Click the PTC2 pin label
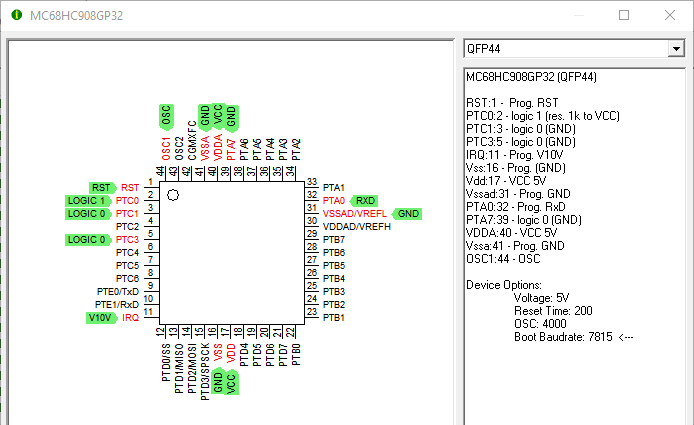694x425 pixels. click(x=127, y=227)
